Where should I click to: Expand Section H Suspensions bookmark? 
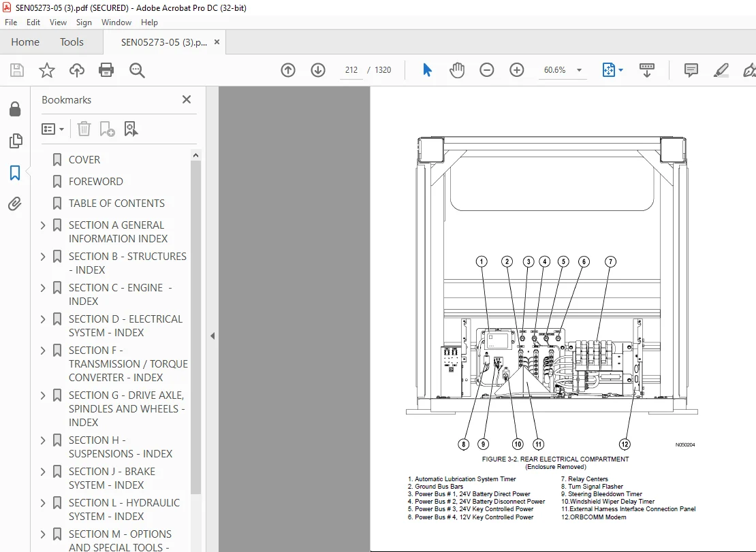click(x=43, y=440)
